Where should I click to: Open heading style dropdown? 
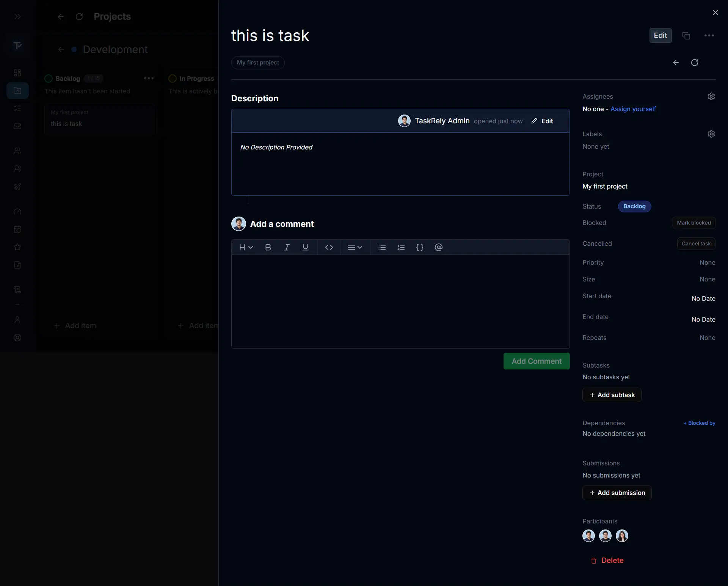point(246,247)
